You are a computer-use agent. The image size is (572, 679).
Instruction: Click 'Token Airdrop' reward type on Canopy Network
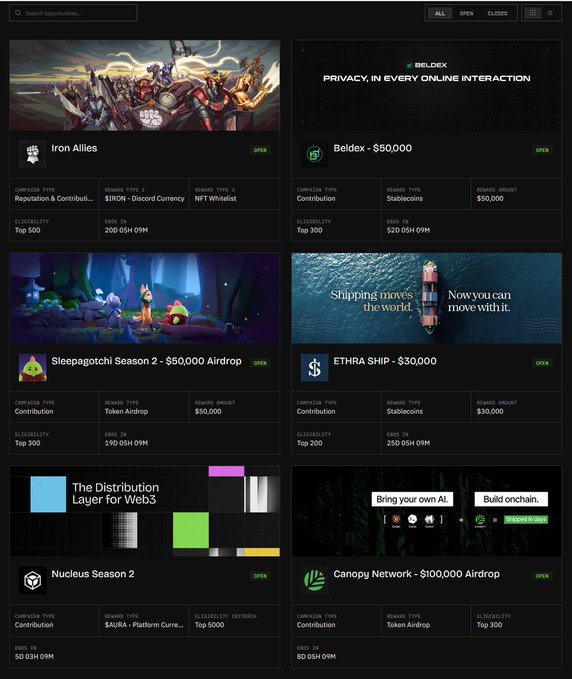tap(408, 625)
